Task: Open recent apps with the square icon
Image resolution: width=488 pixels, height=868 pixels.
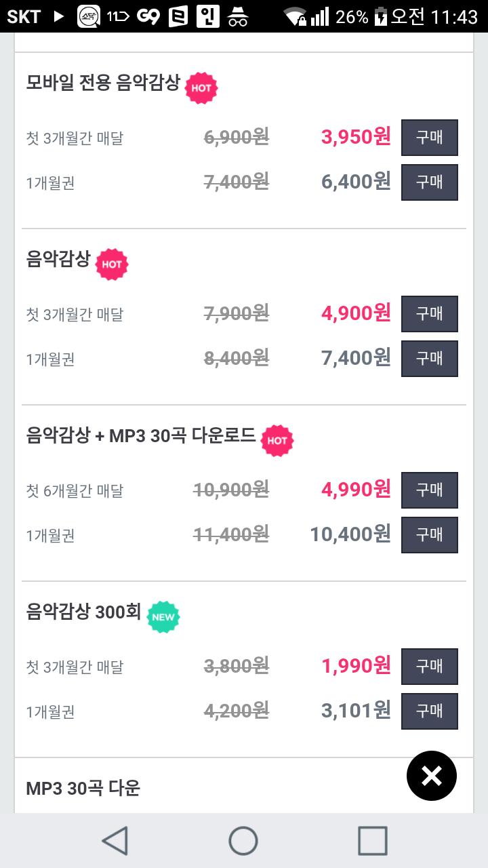Action: [372, 841]
